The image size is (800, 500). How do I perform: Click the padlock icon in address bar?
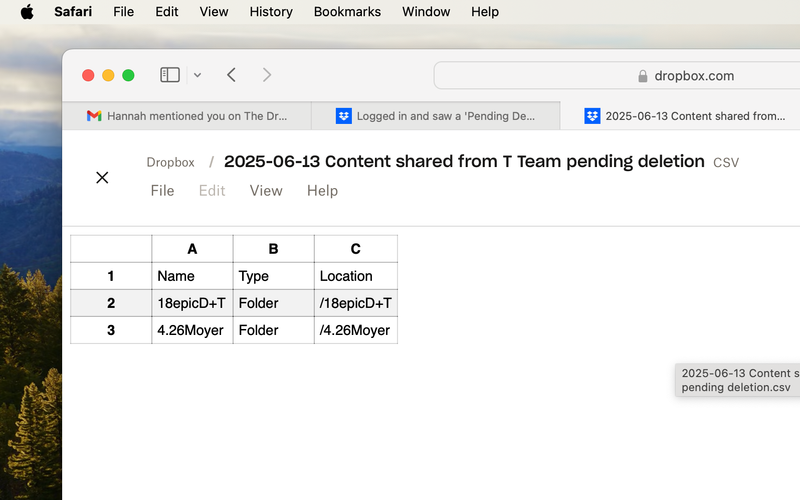pos(643,76)
